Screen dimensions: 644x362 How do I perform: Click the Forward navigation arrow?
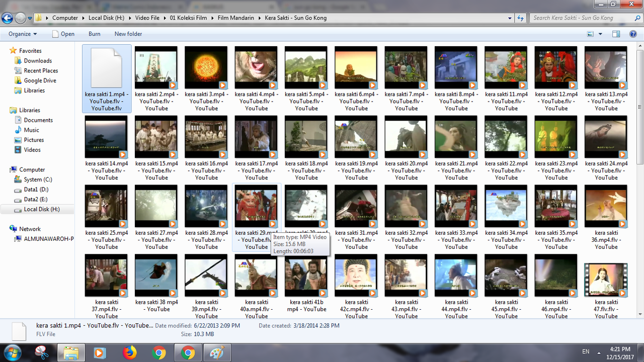click(20, 18)
